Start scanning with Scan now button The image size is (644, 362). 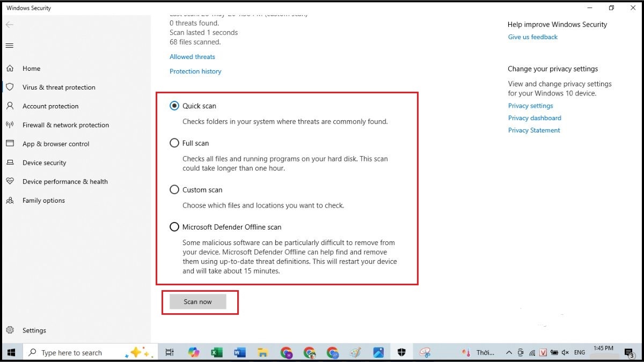click(197, 302)
